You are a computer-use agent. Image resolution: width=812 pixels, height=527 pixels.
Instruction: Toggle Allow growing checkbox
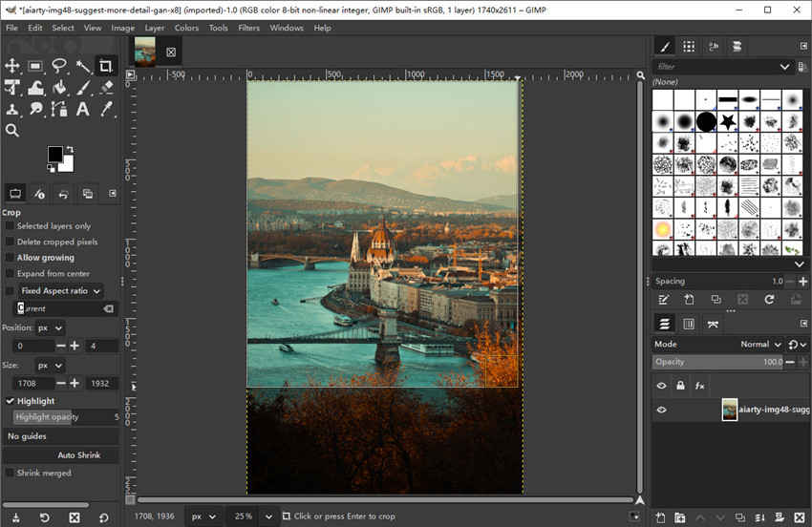point(10,257)
